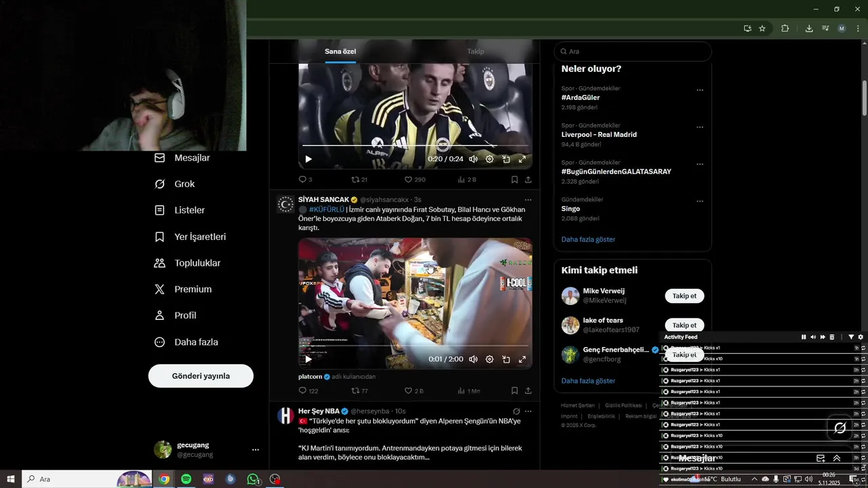The image size is (868, 488).
Task: Follow lake of tears with Takip et
Action: pyautogui.click(x=684, y=325)
